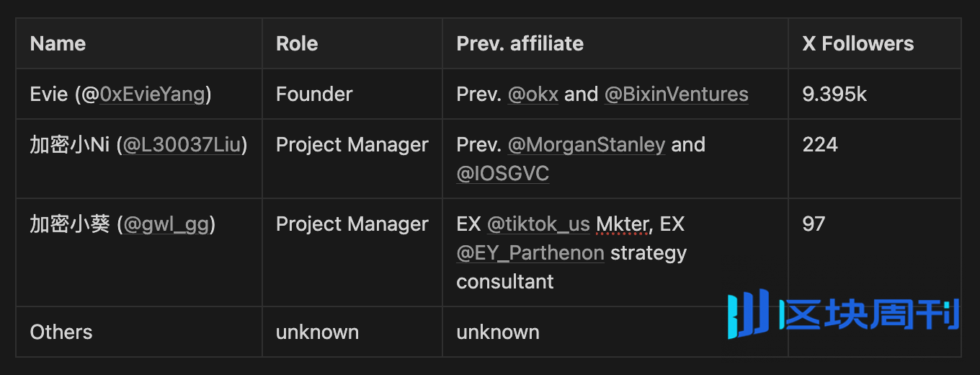Open the @IOSGVC link
980x375 pixels.
(x=503, y=174)
